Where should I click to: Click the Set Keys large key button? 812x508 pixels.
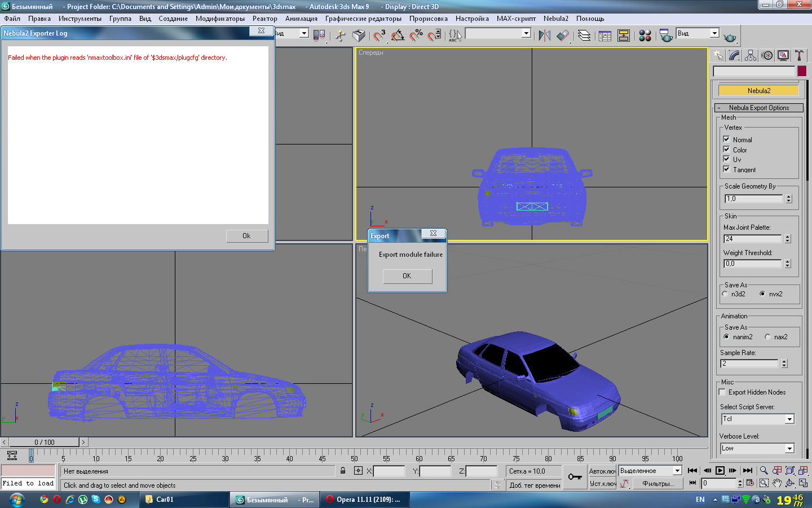(x=575, y=477)
